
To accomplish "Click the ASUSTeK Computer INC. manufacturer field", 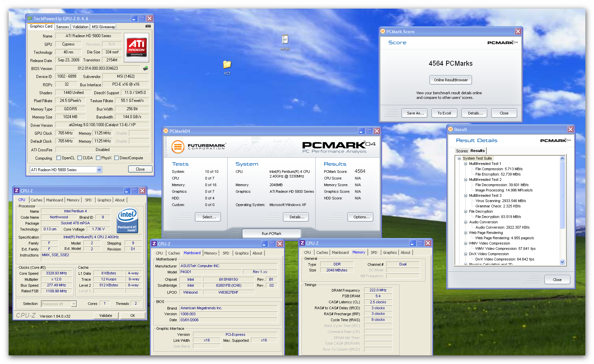I will click(228, 266).
